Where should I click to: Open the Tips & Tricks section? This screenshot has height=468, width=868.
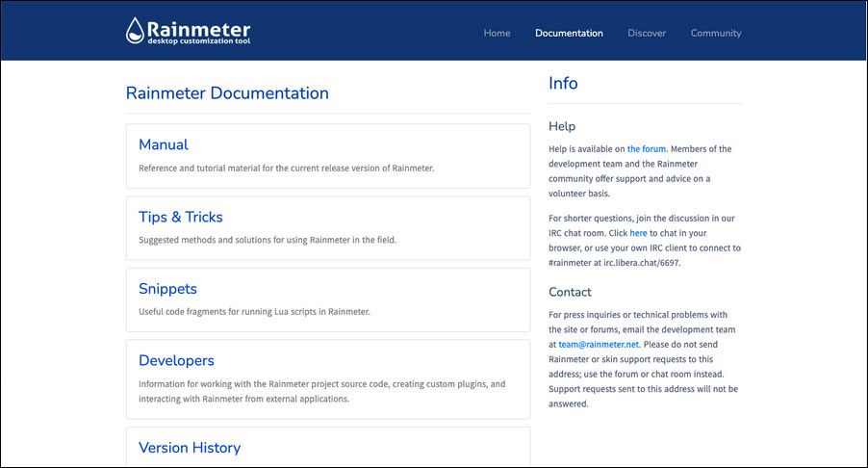181,217
